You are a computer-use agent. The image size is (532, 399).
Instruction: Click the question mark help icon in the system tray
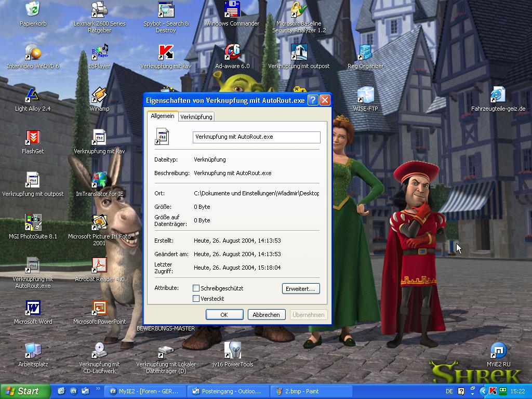tap(461, 391)
